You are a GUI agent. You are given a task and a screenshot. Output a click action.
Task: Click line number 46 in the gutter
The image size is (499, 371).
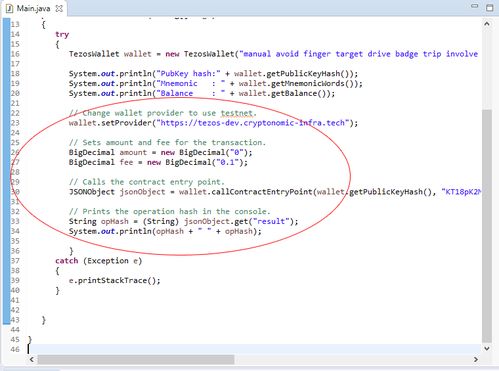[15, 349]
